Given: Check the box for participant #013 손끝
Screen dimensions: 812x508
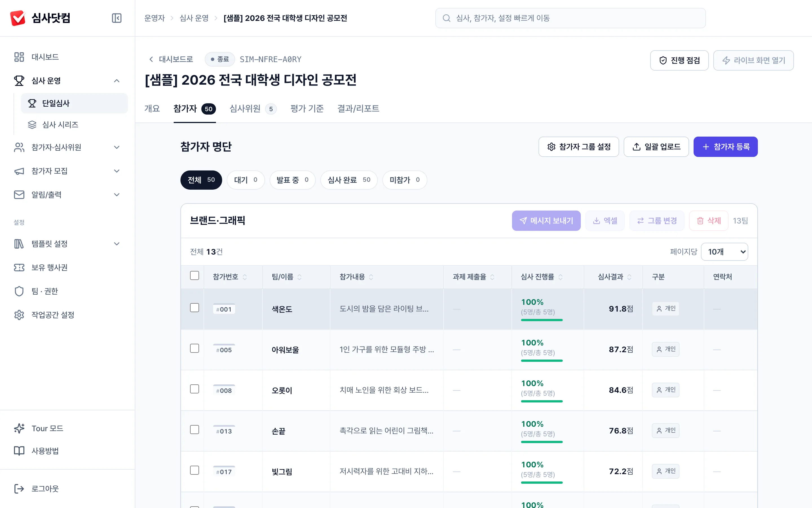Looking at the screenshot, I should tap(194, 430).
